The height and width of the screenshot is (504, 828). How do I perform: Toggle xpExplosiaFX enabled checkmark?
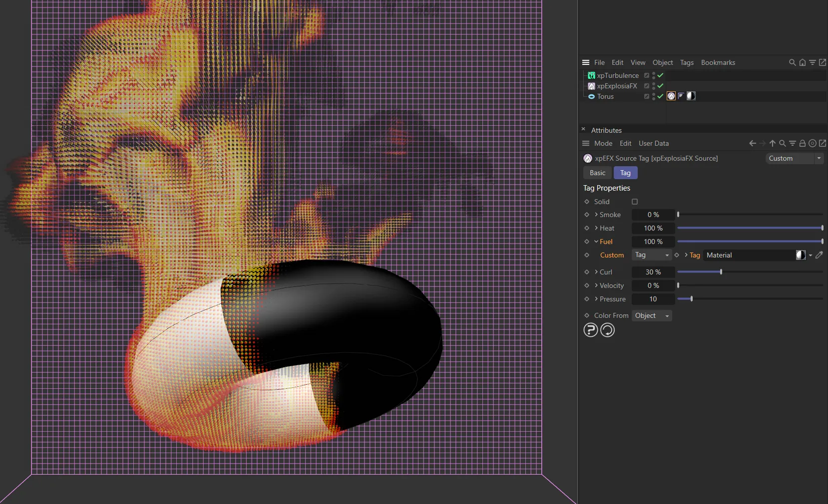click(660, 86)
